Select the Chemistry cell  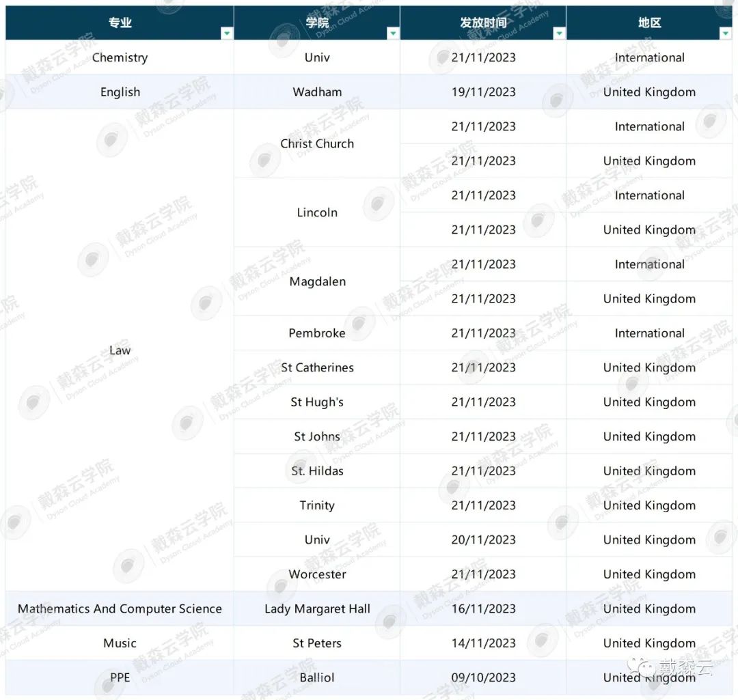tap(120, 57)
